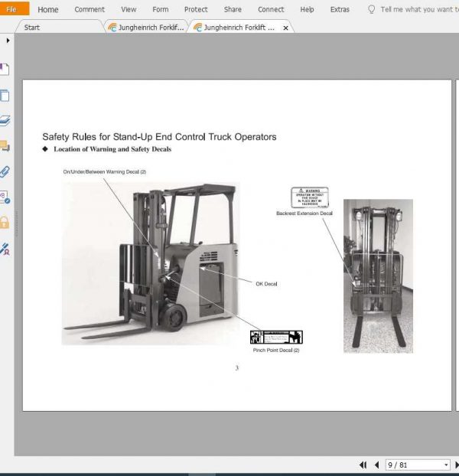Go to the next page button
Screen dimensions: 459x476
pos(457,465)
